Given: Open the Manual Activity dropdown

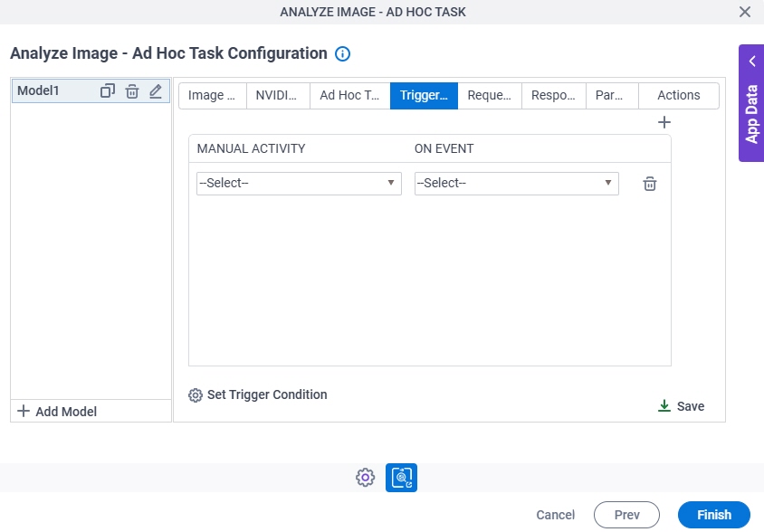Looking at the screenshot, I should 299,183.
